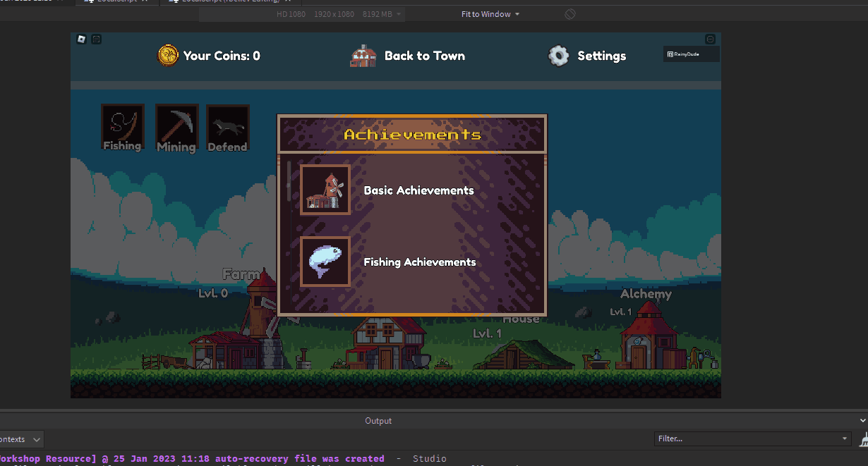Click the 1920 x 1080 resolution text
The height and width of the screenshot is (466, 868).
pyautogui.click(x=334, y=14)
